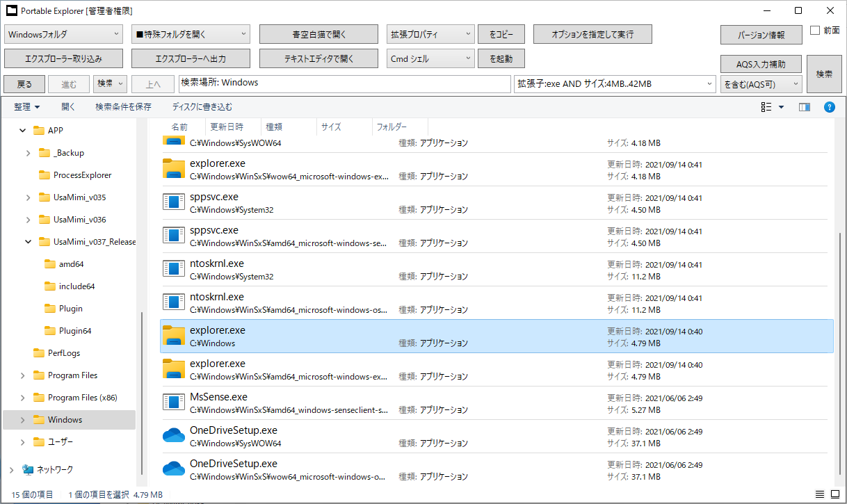
Task: Switch to details view via status bar icon
Action: tap(819, 494)
